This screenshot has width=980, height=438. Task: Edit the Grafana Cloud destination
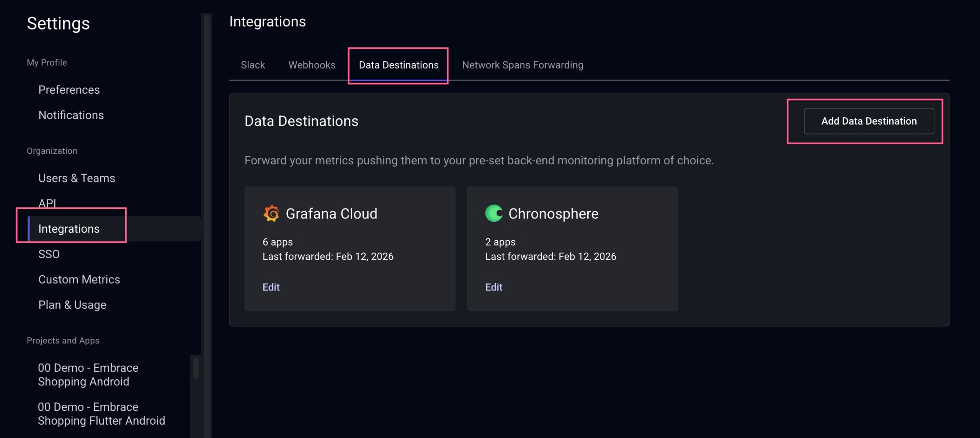[x=271, y=287]
